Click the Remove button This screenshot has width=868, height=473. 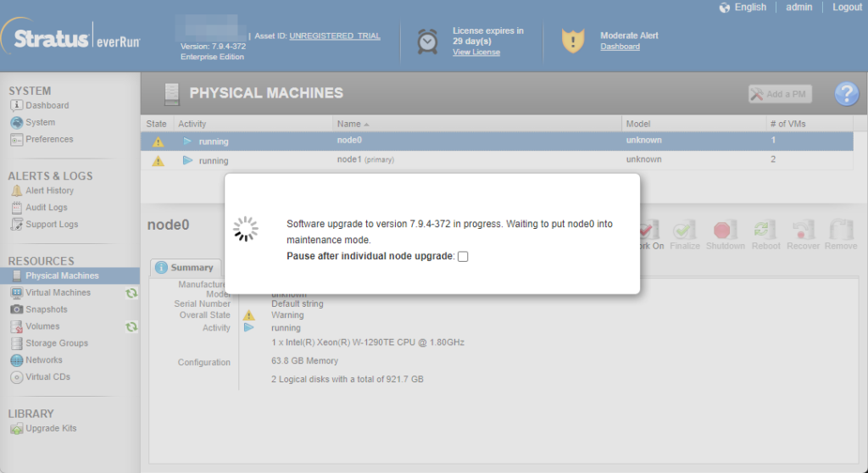pos(841,235)
